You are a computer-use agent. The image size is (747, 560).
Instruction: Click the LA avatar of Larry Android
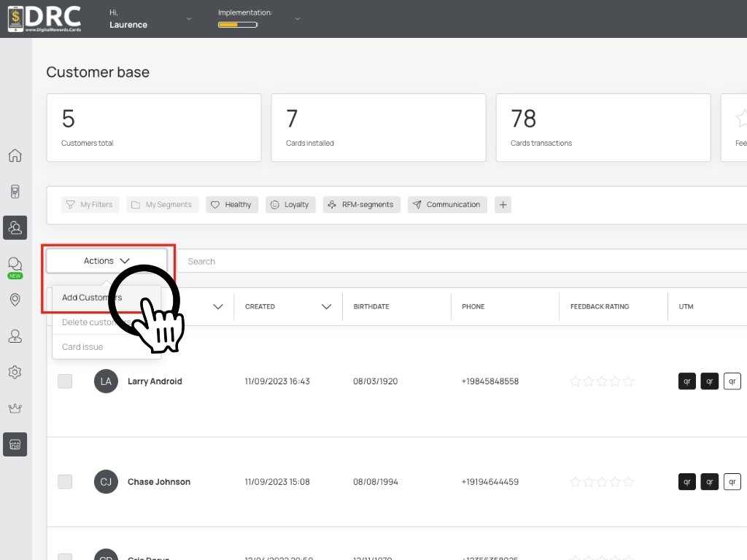point(106,381)
